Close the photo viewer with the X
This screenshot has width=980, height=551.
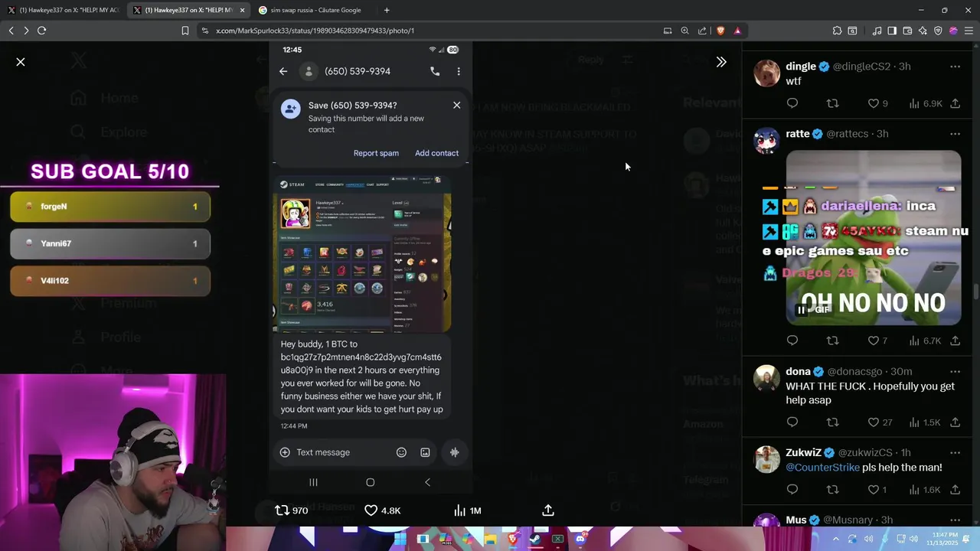(x=21, y=62)
